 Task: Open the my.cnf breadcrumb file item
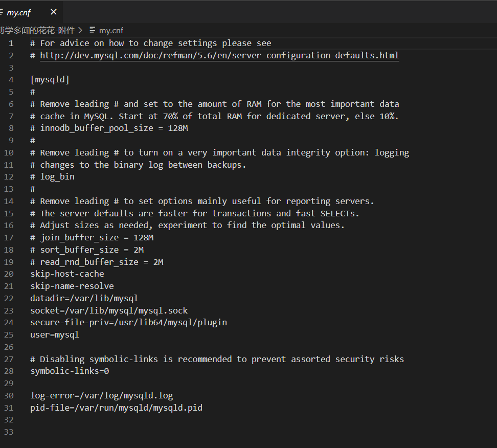click(111, 31)
